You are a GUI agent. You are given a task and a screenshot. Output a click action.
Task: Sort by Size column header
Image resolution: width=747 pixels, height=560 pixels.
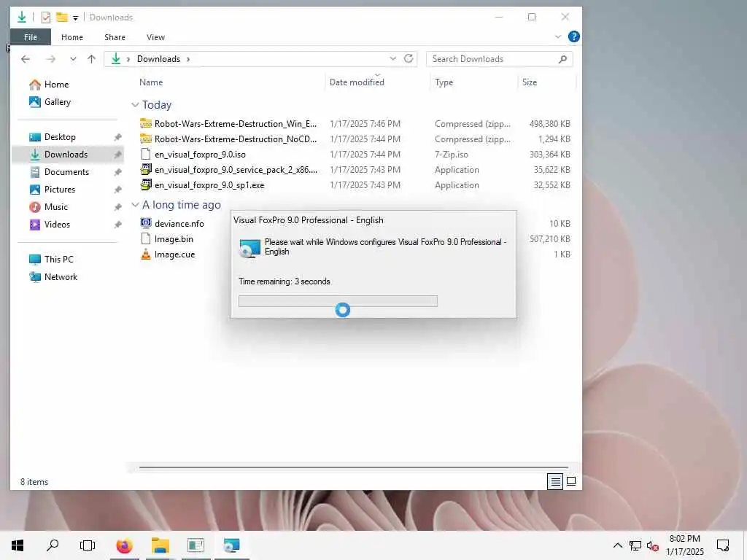pos(530,82)
